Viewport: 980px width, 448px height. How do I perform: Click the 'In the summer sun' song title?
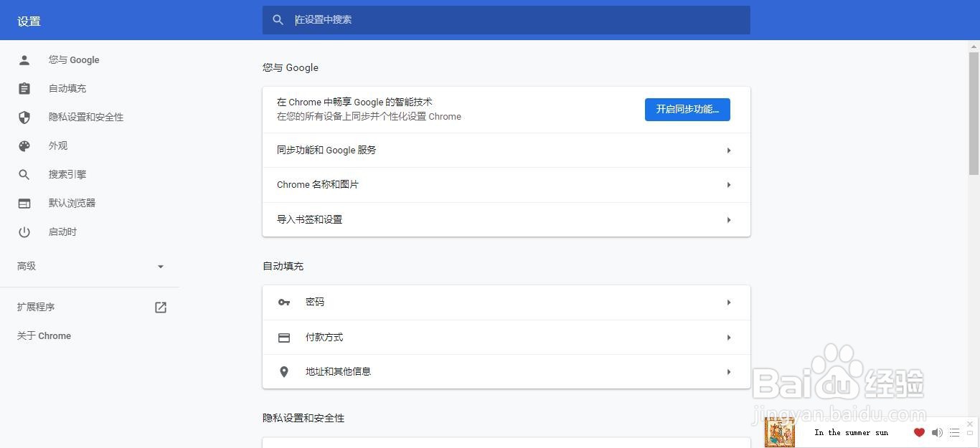click(x=851, y=432)
